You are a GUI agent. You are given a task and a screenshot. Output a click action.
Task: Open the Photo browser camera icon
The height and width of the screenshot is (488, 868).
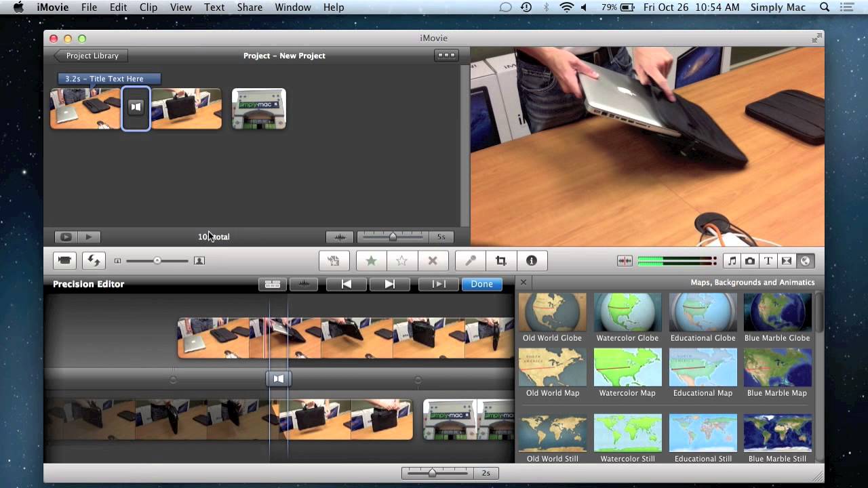750,261
